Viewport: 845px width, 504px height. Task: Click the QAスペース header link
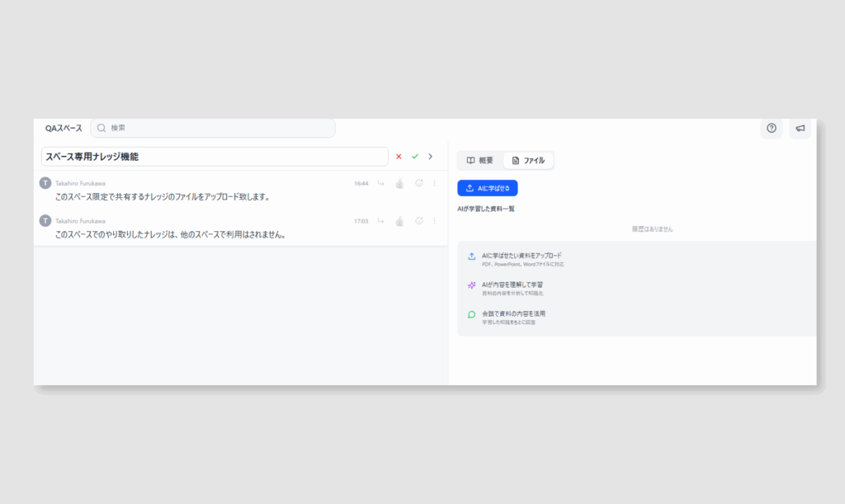[64, 129]
